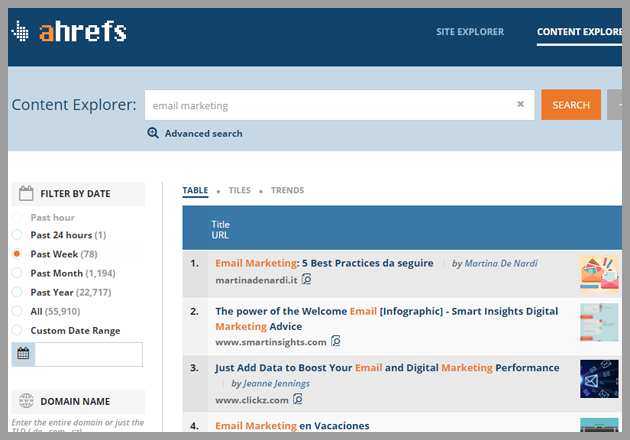
Task: Click inspect icon next to martinadenardi.it
Action: (x=307, y=279)
